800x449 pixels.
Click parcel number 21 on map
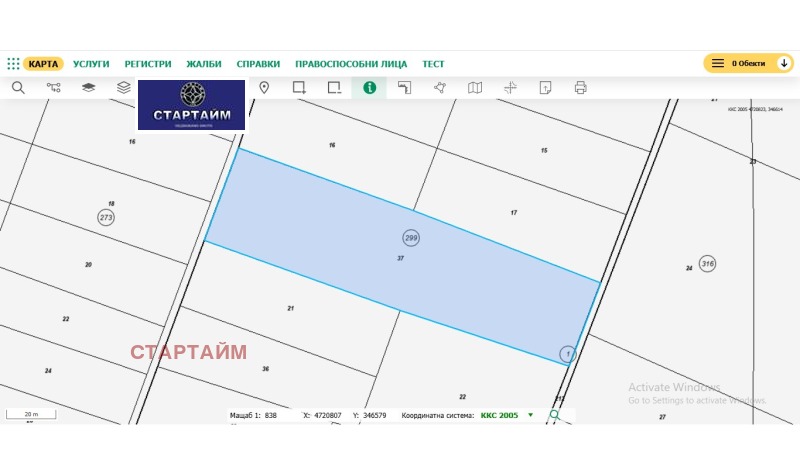(x=291, y=308)
